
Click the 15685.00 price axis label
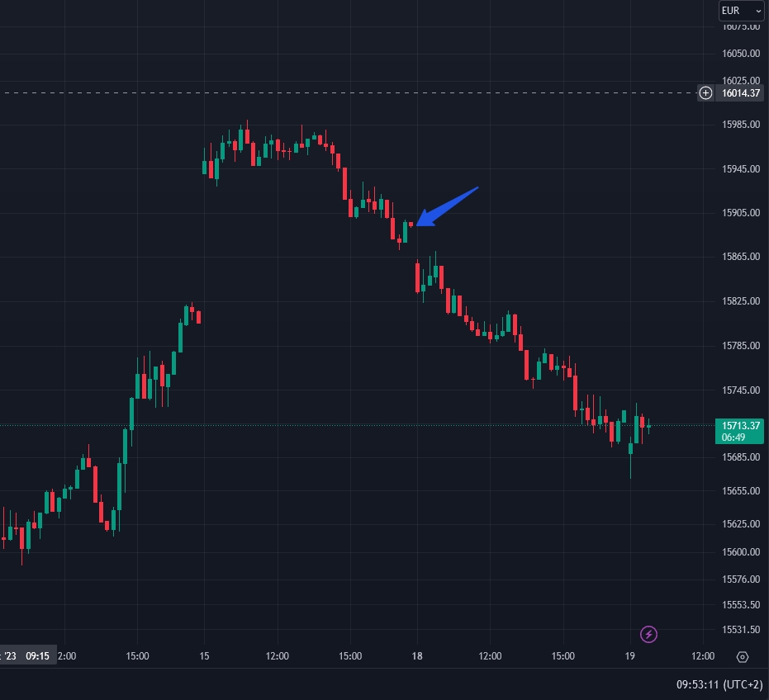click(x=741, y=456)
